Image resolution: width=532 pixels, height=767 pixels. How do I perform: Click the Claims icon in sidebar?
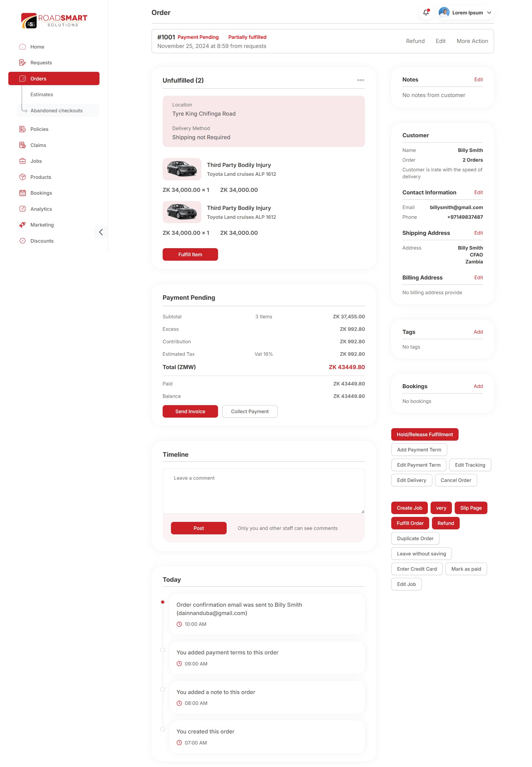pos(22,145)
